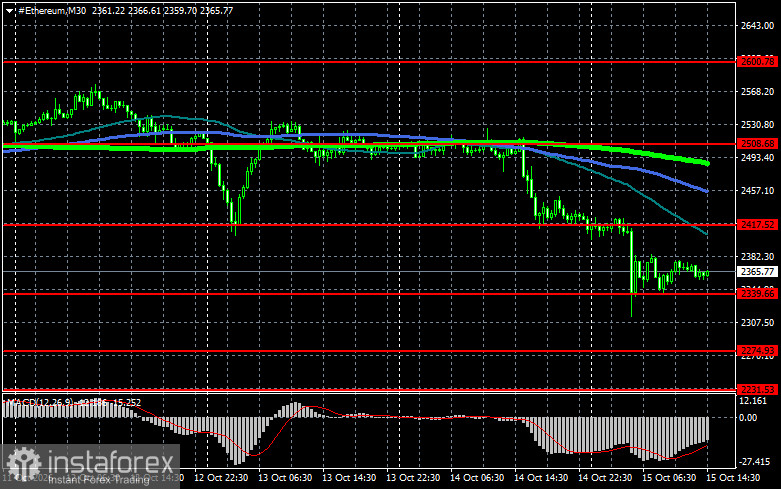The width and height of the screenshot is (781, 489).
Task: Click the #Ethereum,M30 chart title
Action: [x=52, y=10]
